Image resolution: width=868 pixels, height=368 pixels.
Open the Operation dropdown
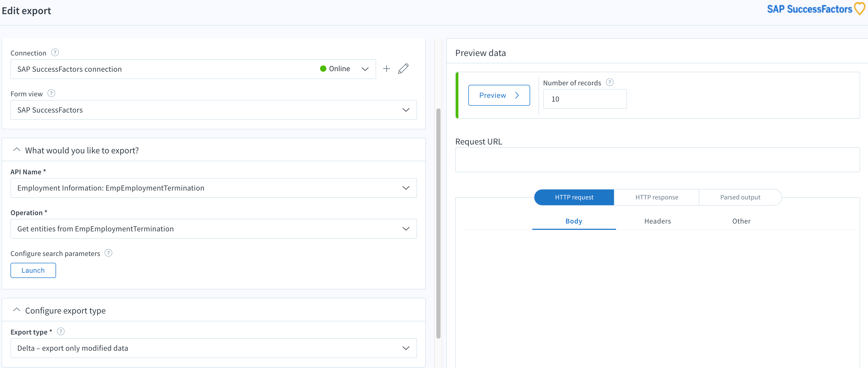(214, 228)
